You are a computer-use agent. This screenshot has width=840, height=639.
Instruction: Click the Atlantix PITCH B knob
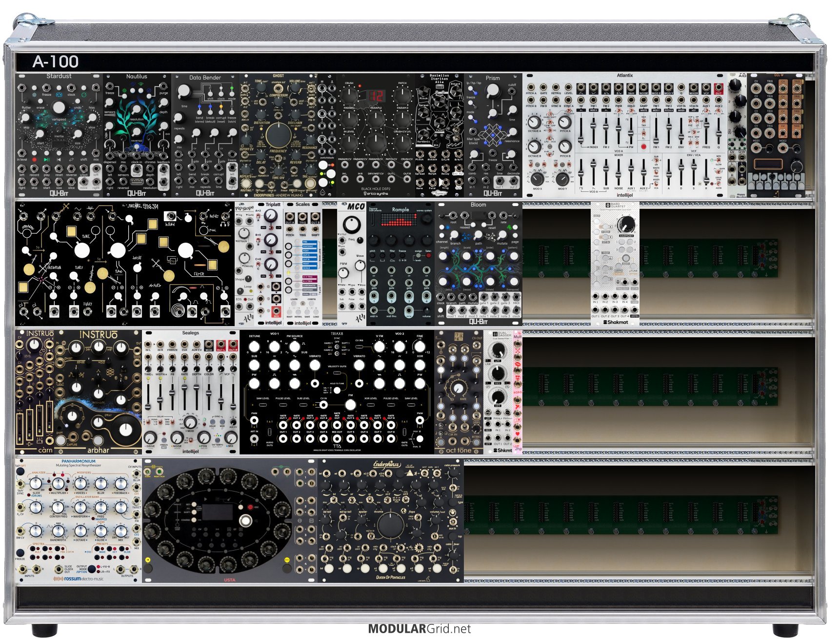(x=565, y=146)
